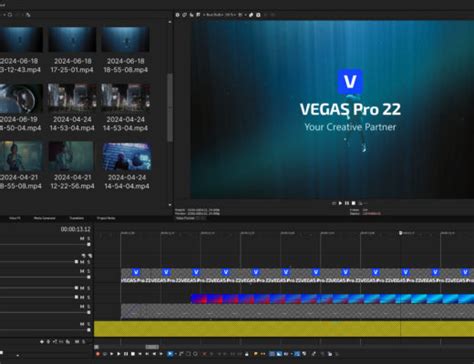This screenshot has width=474, height=364.
Task: Click the media panel vertical scrollbar
Action: pos(170,107)
